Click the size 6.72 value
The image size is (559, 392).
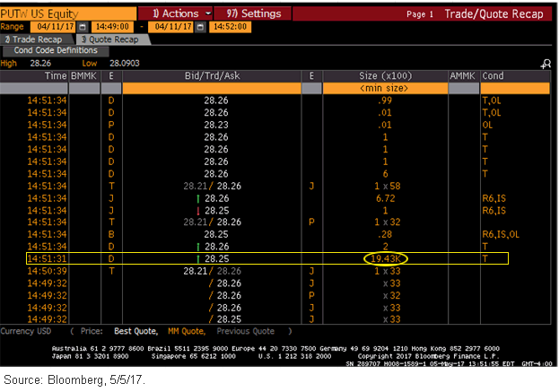pos(386,198)
